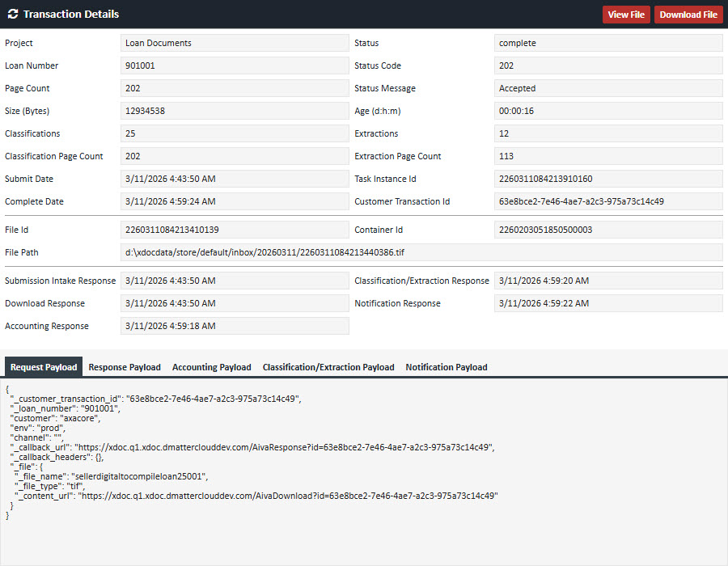Click the Project field showing Loan Documents
Image resolution: width=728 pixels, height=566 pixels.
tap(235, 43)
